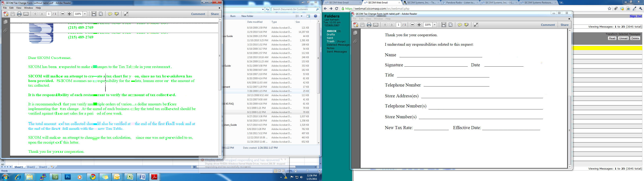This screenshot has height=181, width=644.
Task: Click Sign Out link in webmail
Action: [636, 16]
